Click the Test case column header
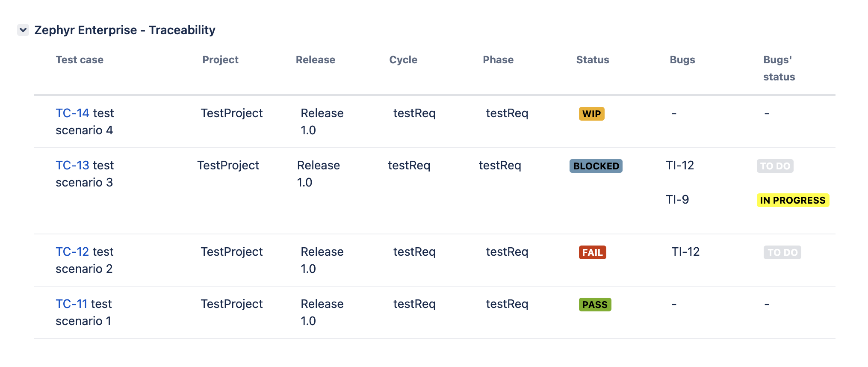Screen dimensions: 868x367 click(x=80, y=60)
